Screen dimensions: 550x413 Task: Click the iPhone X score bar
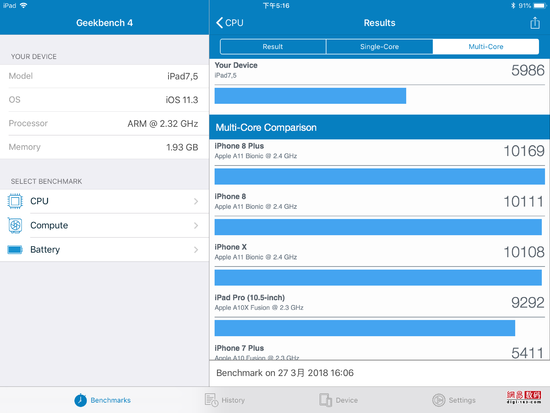click(x=378, y=278)
